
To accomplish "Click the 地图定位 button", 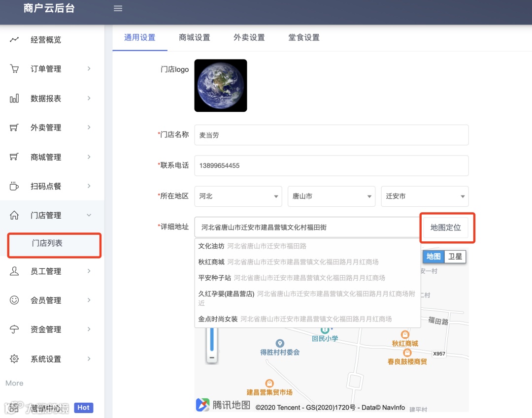I will pyautogui.click(x=445, y=227).
